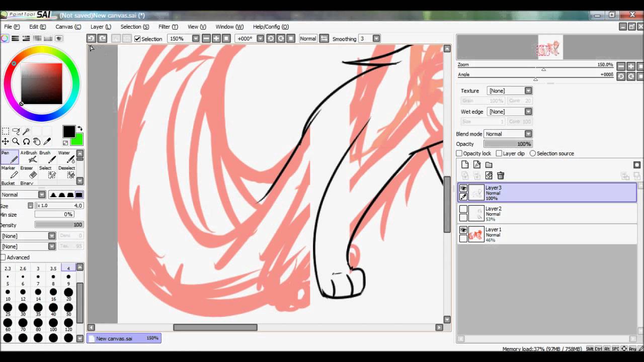Viewport: 644px width, 362px height.
Task: Delete layer with the trash icon
Action: pos(501,175)
